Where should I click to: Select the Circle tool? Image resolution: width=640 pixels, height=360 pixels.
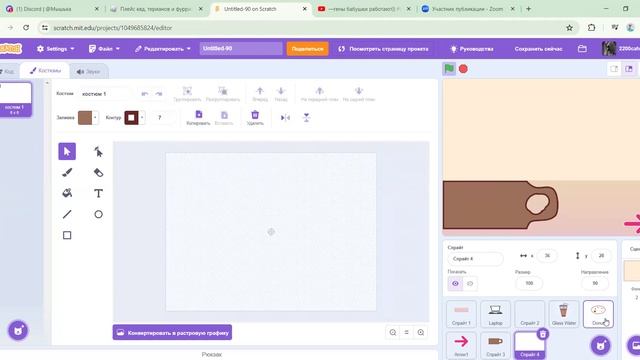click(98, 214)
